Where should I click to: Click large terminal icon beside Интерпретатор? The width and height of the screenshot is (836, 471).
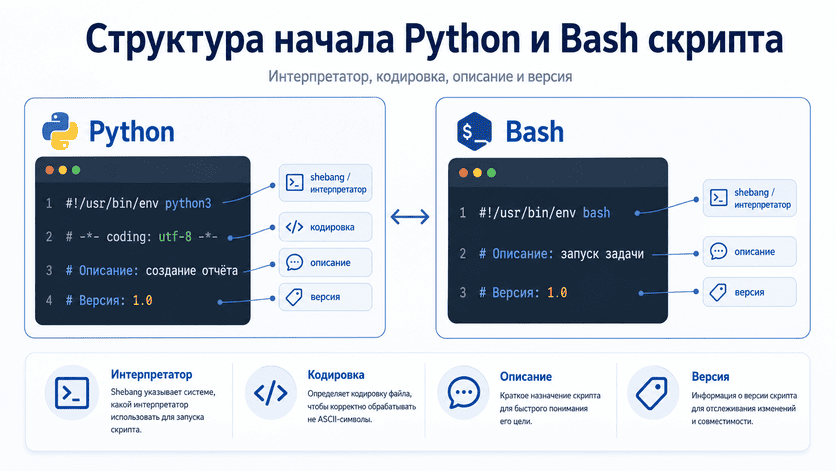point(72,393)
